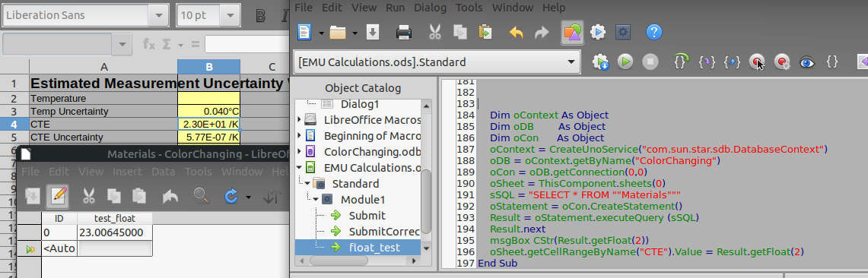This screenshot has height=278, width=868.
Task: Click the blue Help question mark icon
Action: click(654, 33)
